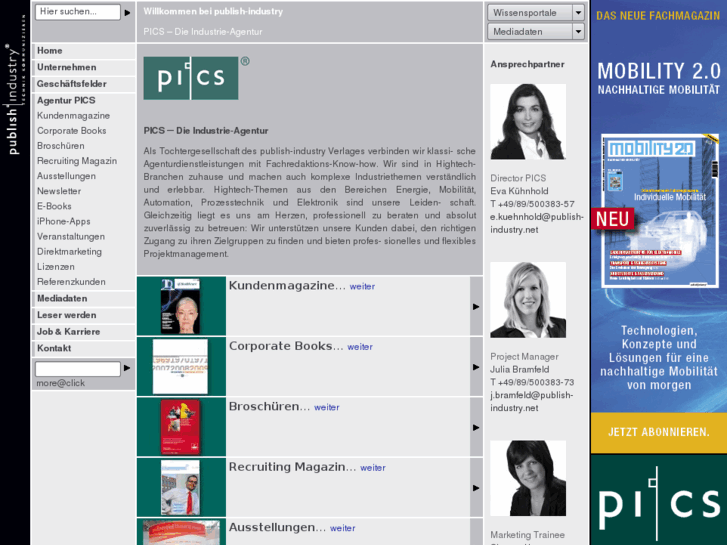Click the Ansprechpartner heading
Screen dimensions: 727x545
click(527, 64)
